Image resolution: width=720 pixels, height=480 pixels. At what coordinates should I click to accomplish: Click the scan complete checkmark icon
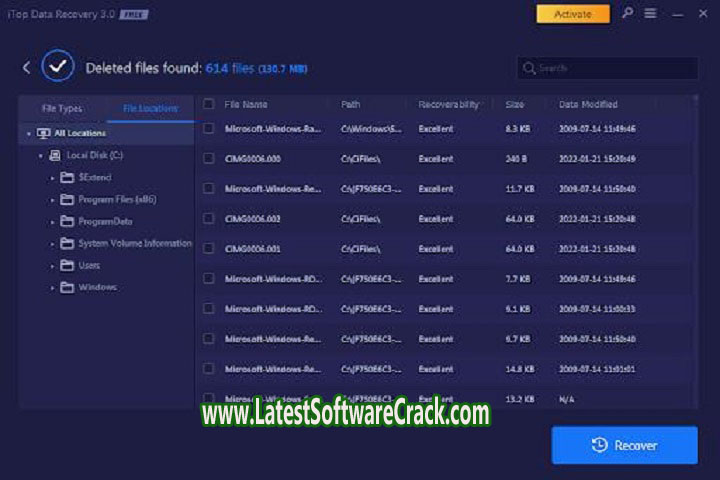pyautogui.click(x=57, y=66)
